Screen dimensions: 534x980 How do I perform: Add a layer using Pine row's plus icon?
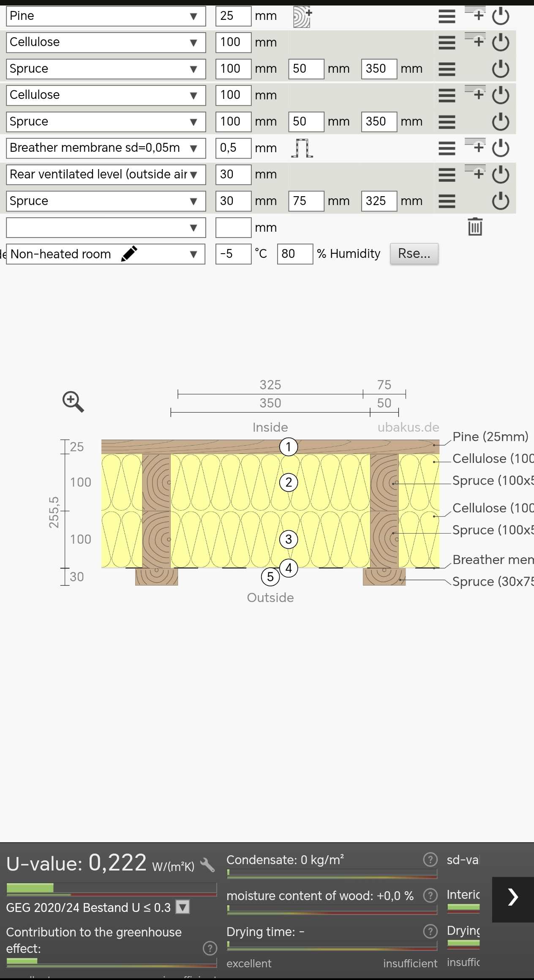click(x=476, y=15)
